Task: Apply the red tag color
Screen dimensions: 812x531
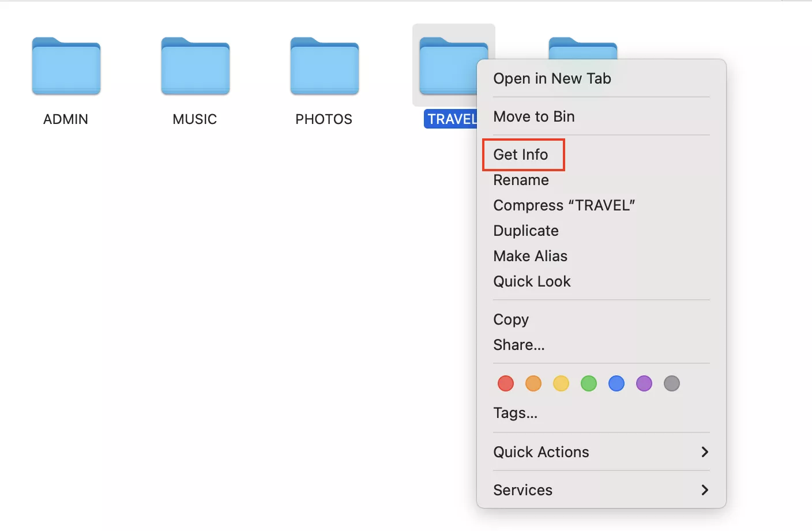Action: (506, 383)
